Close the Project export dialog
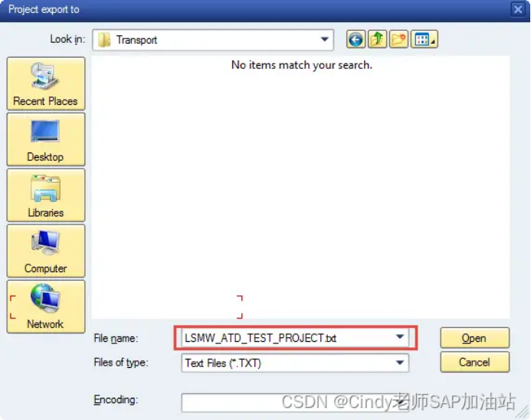This screenshot has height=420, width=531. 518,9
